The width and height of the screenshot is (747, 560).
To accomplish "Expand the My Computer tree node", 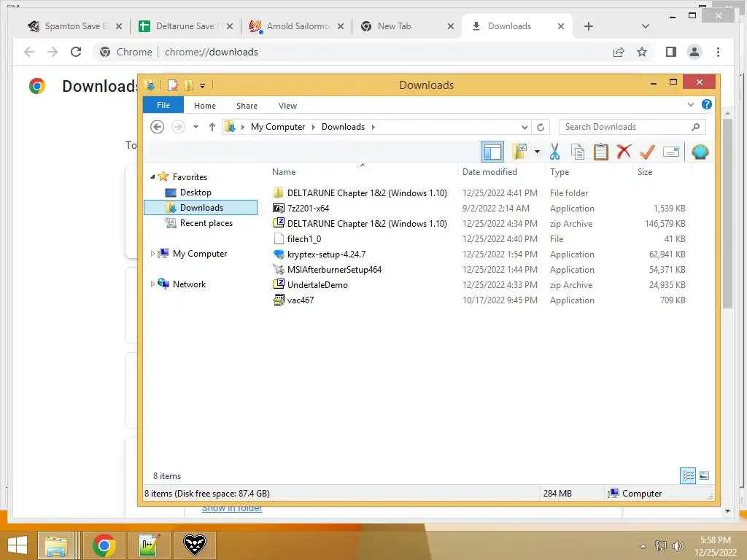I will click(152, 253).
